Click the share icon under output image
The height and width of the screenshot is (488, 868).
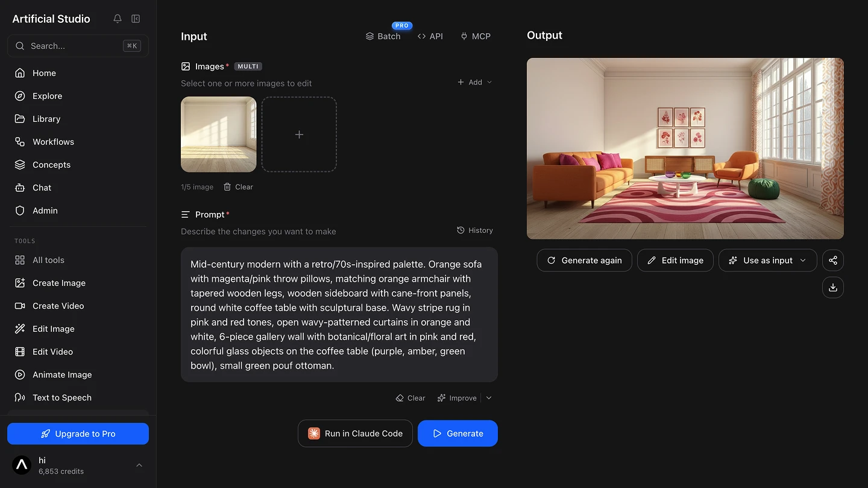833,260
